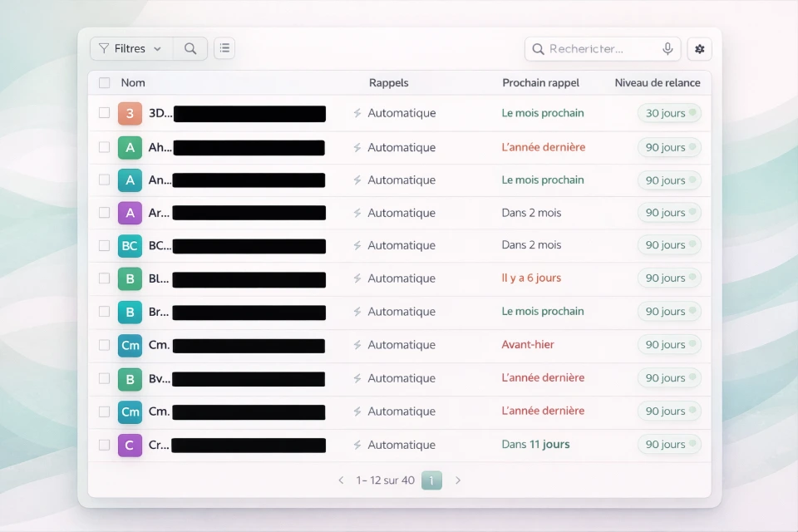Click the lightning icon in the first row
Screen dimensions: 798x532
pos(357,114)
